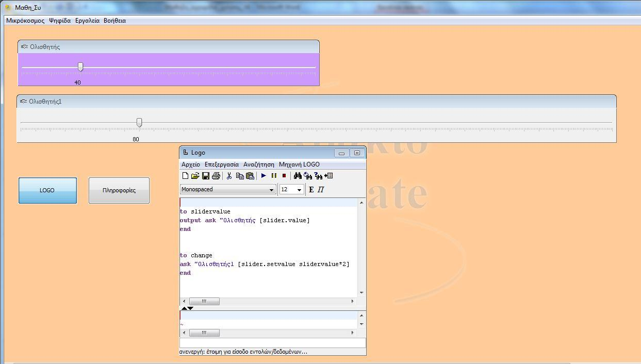The height and width of the screenshot is (364, 641).
Task: Click the LOGO button
Action: (47, 190)
